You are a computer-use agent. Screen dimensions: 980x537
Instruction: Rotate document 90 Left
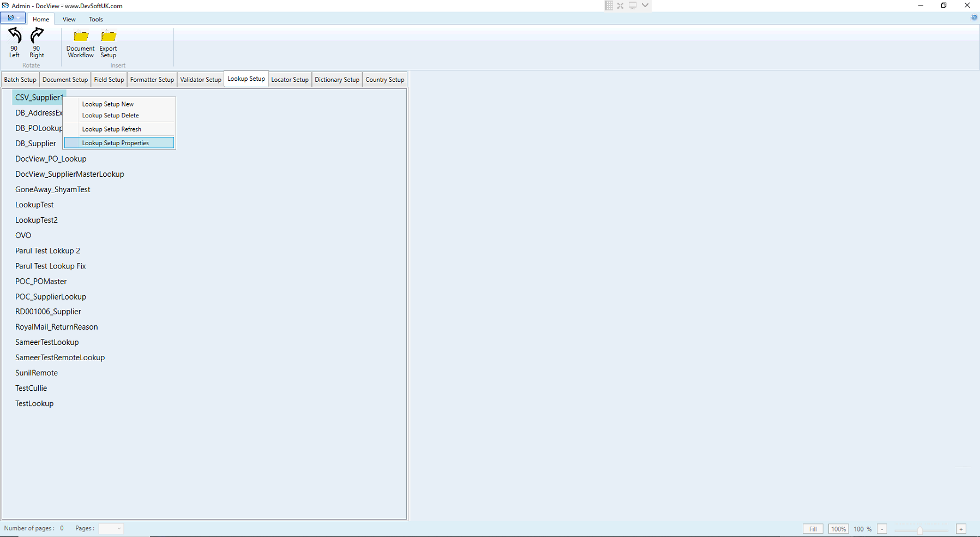pyautogui.click(x=14, y=44)
